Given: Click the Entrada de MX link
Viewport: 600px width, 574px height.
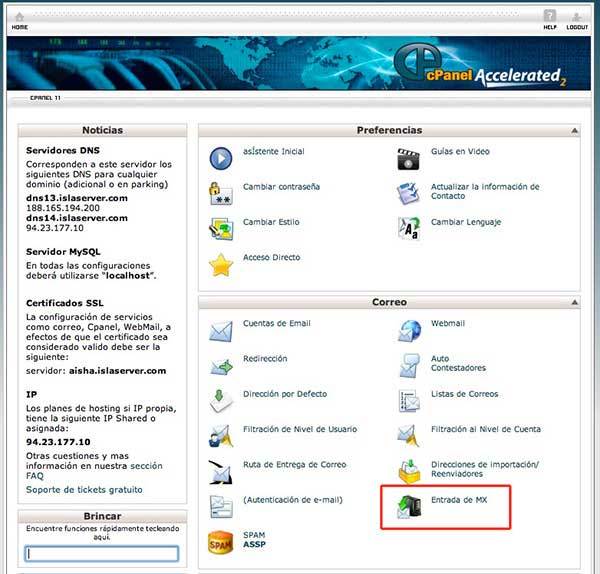Looking at the screenshot, I should pos(459,500).
